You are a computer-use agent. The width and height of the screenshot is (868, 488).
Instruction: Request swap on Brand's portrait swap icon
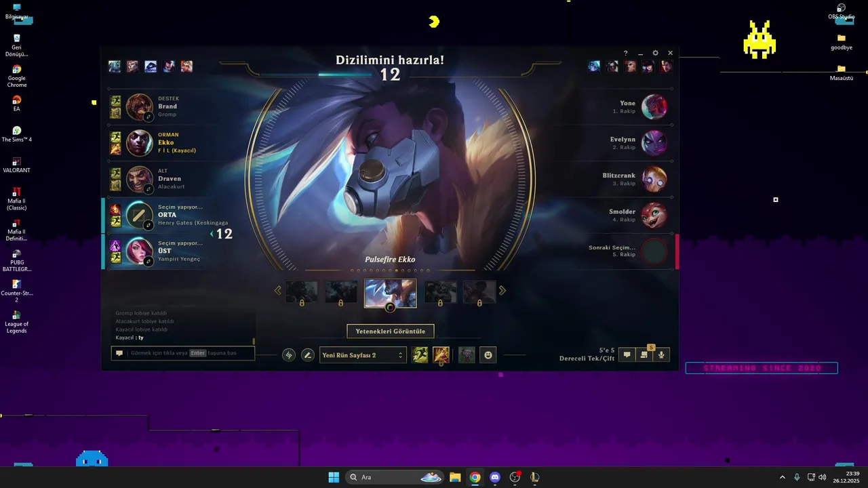[149, 117]
